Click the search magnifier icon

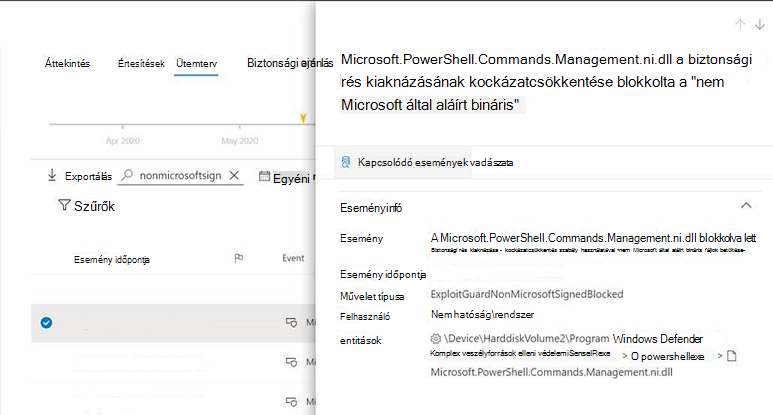pos(127,174)
